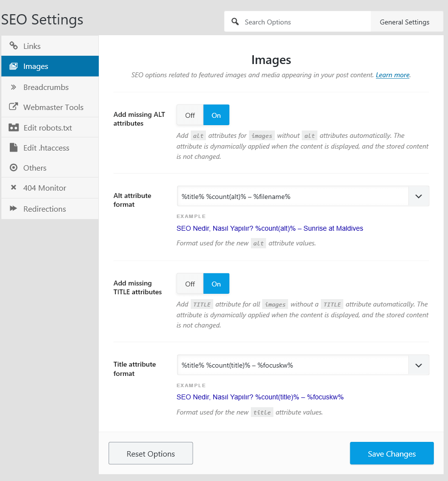Click the Edit robots.txt robot icon

[14, 127]
